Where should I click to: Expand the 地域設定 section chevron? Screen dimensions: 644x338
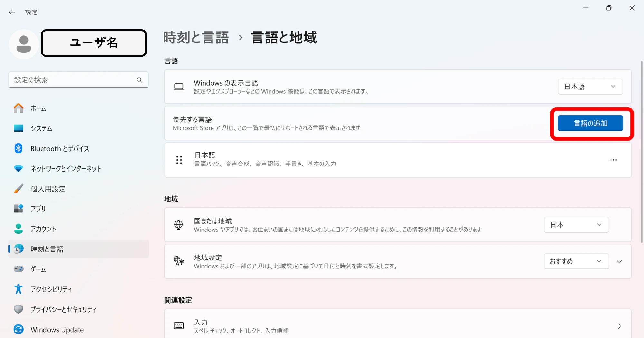pos(619,262)
